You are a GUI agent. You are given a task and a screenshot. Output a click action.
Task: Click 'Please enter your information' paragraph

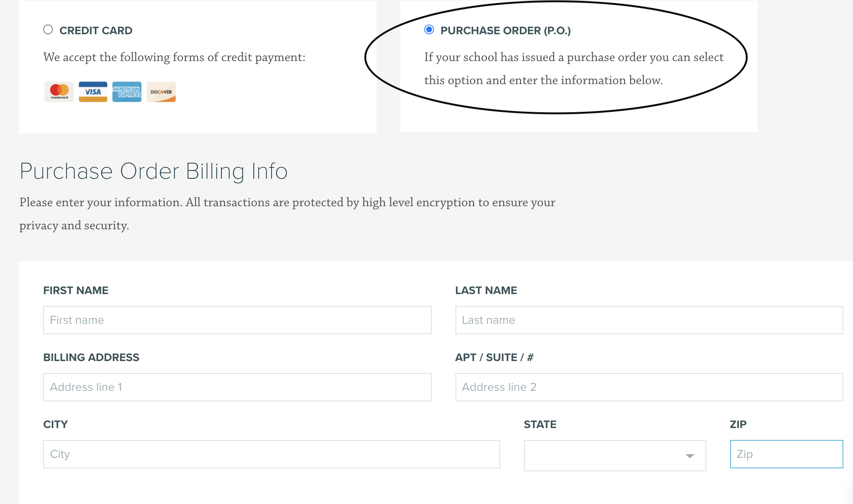[x=287, y=214]
